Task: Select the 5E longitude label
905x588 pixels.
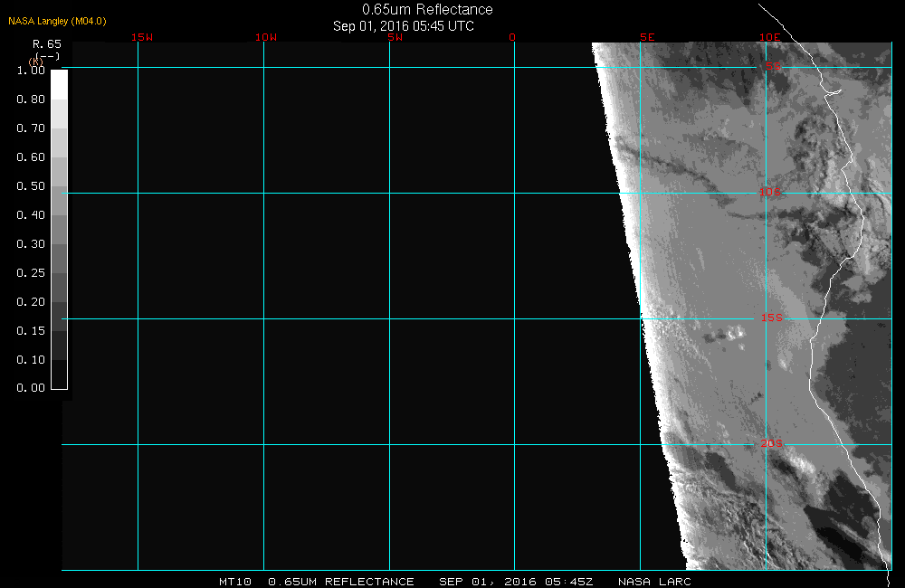Action: pos(647,37)
